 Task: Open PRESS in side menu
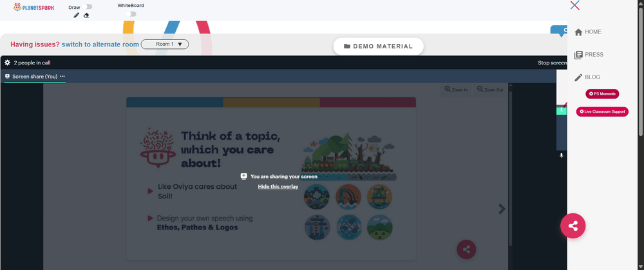[589, 55]
